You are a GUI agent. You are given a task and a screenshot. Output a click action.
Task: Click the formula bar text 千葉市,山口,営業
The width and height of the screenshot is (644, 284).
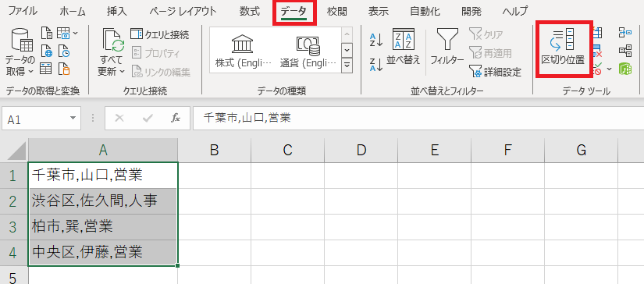pyautogui.click(x=247, y=118)
